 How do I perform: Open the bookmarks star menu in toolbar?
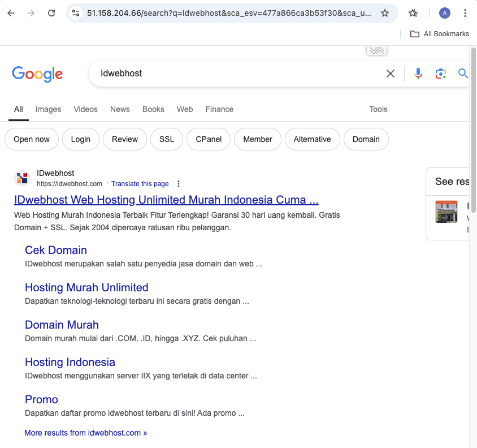tap(413, 13)
